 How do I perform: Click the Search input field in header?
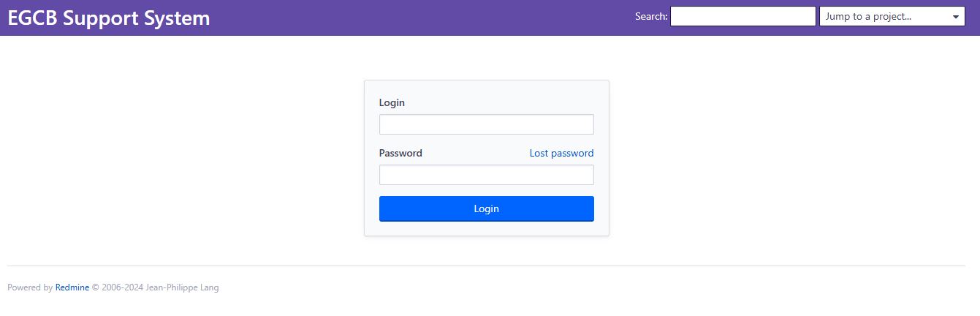tap(742, 16)
